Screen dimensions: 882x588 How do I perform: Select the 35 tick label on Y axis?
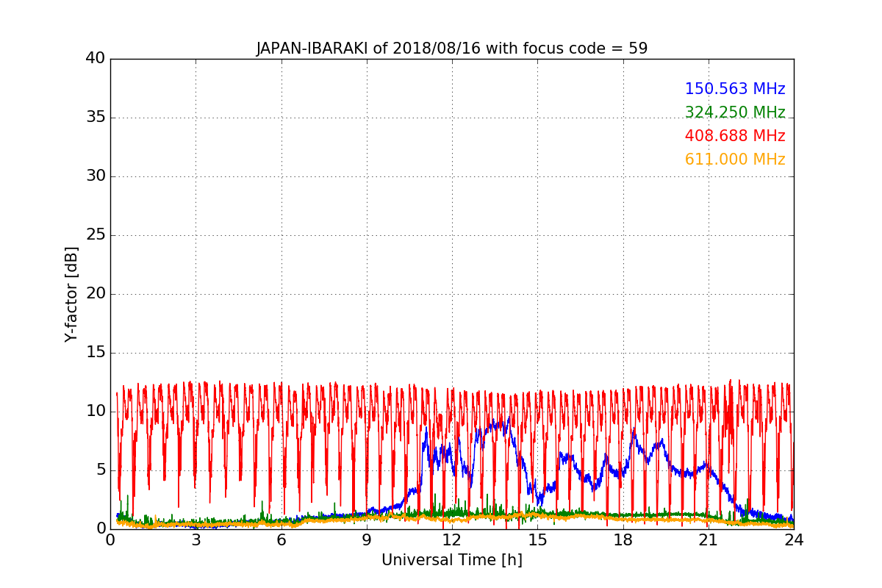[x=96, y=118]
